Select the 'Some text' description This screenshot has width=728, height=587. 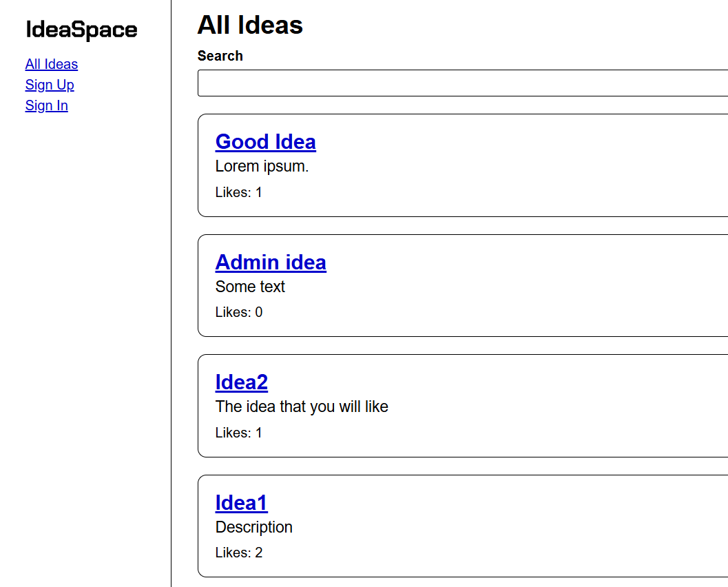tap(250, 287)
